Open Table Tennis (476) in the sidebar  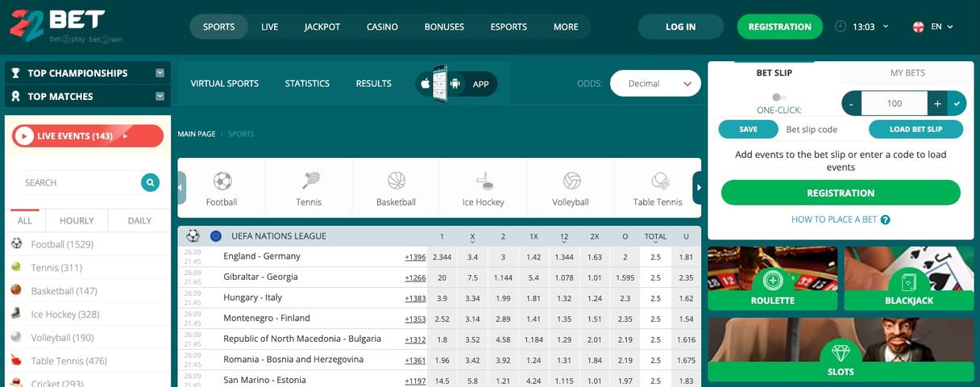coord(69,361)
